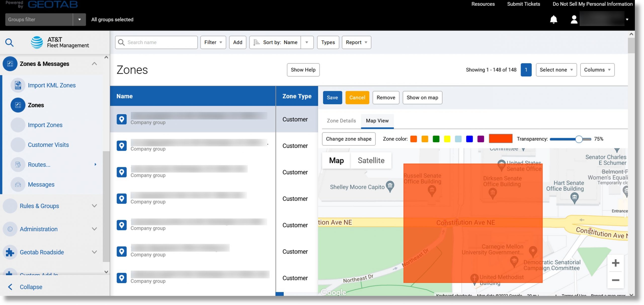Click the Routes sidebar icon
644x305 pixels.
tap(18, 165)
